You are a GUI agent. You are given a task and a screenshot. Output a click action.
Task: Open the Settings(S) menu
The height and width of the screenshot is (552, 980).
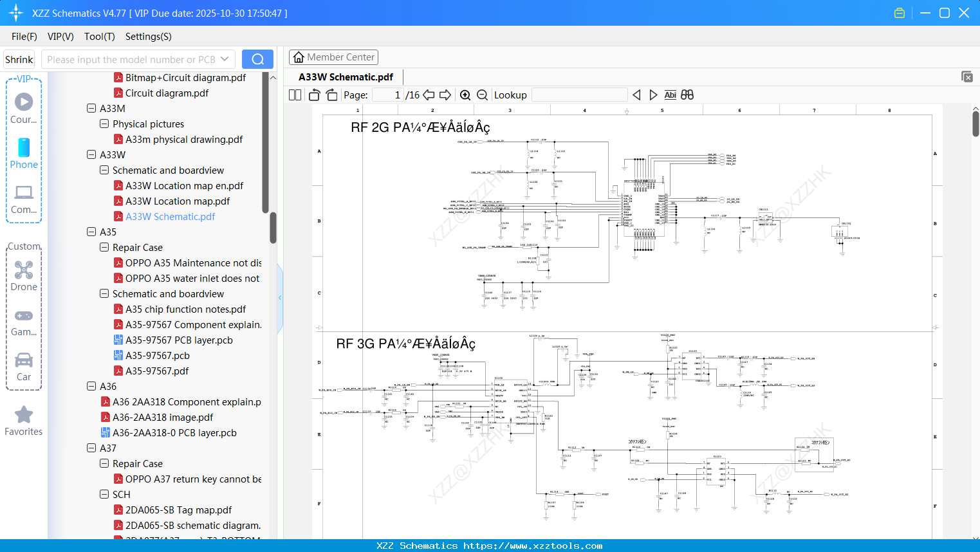pos(148,37)
